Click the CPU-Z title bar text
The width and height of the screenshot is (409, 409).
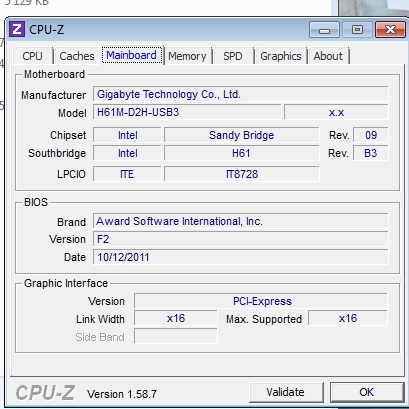[46, 30]
